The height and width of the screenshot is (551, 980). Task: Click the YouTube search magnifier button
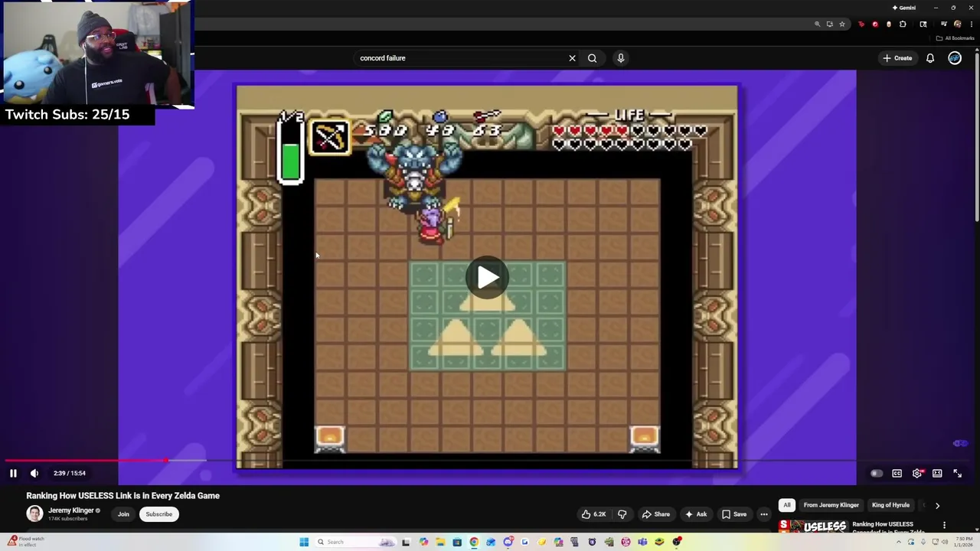pos(592,58)
